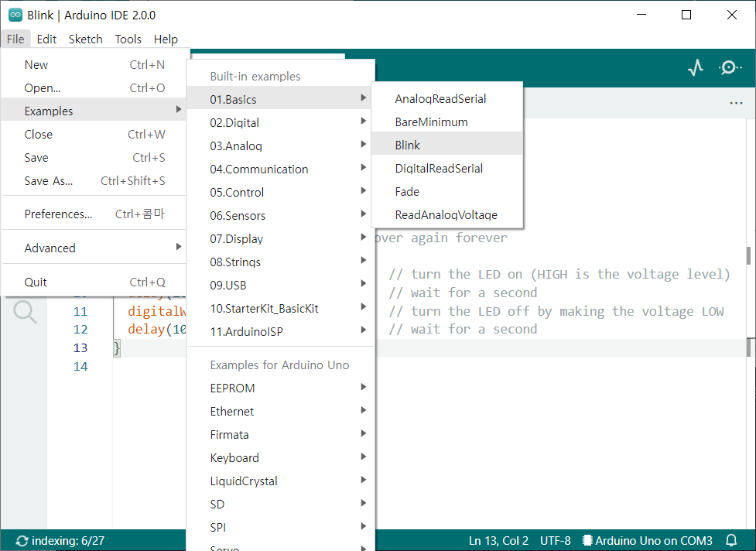This screenshot has width=756, height=551.
Task: Open the Tools menu
Action: 128,39
